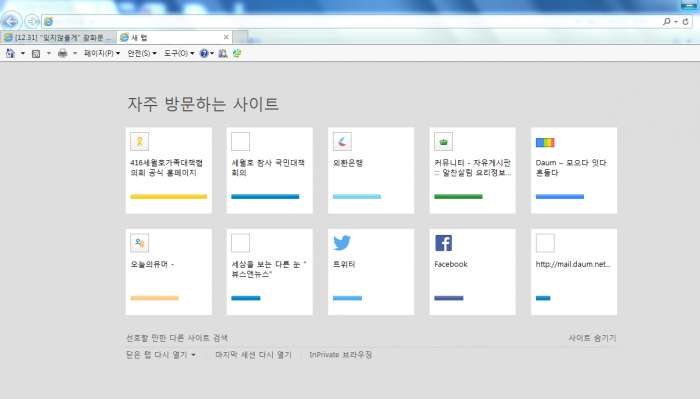Open a blank new tab button
Viewport: 700px width, 399px height.
click(x=240, y=37)
